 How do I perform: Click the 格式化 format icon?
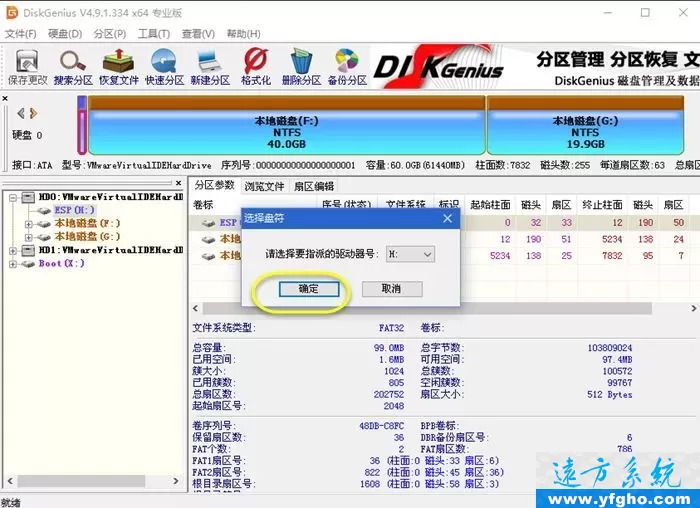[x=256, y=67]
